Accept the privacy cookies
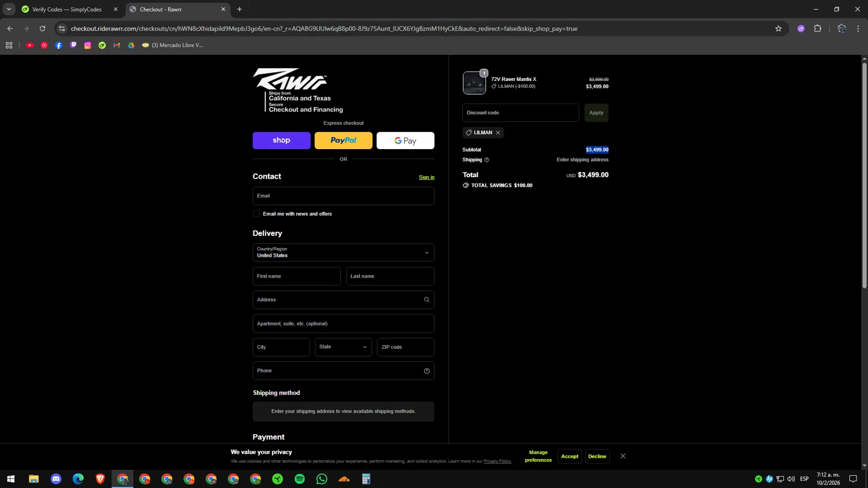Screen dimensions: 868x488 [x=570, y=456]
